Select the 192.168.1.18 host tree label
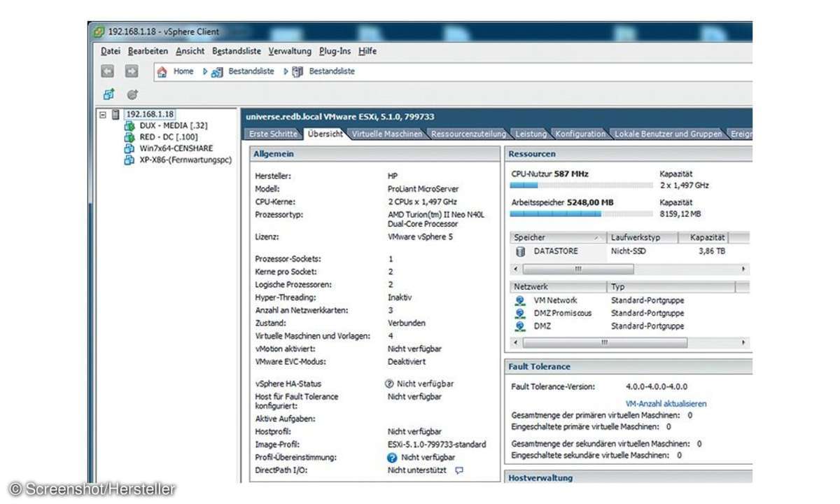The width and height of the screenshot is (840, 504). coord(150,114)
